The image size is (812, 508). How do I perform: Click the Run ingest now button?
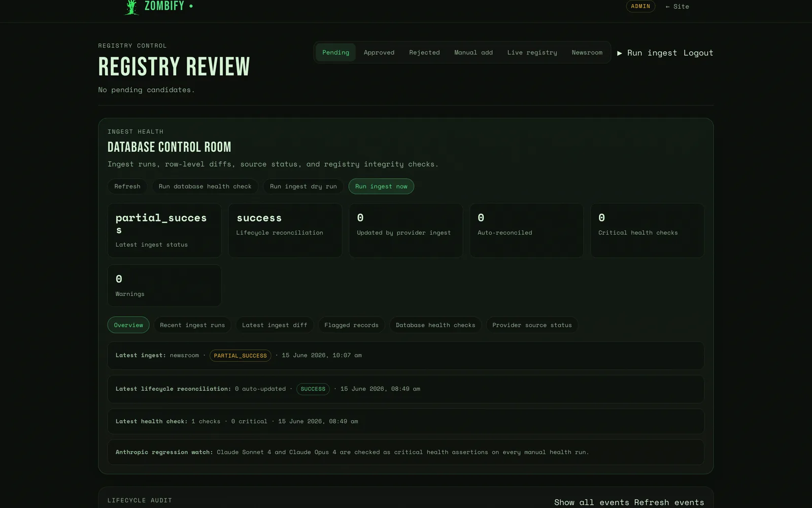coord(381,186)
